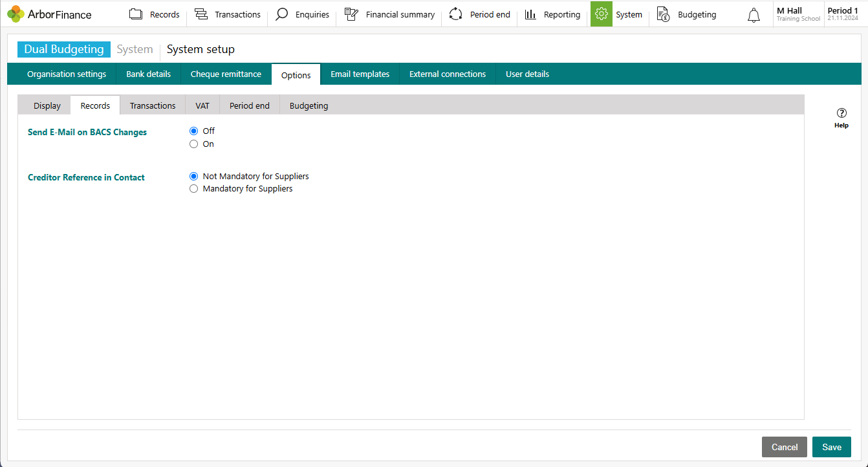Select Mandatory for Suppliers option
Viewport: 868px width, 467px height.
coord(193,189)
